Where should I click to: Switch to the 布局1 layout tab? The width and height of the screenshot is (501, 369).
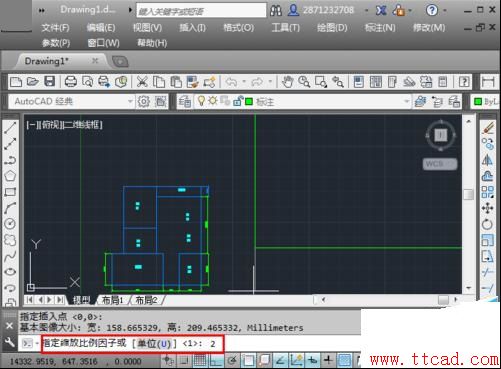tap(112, 300)
